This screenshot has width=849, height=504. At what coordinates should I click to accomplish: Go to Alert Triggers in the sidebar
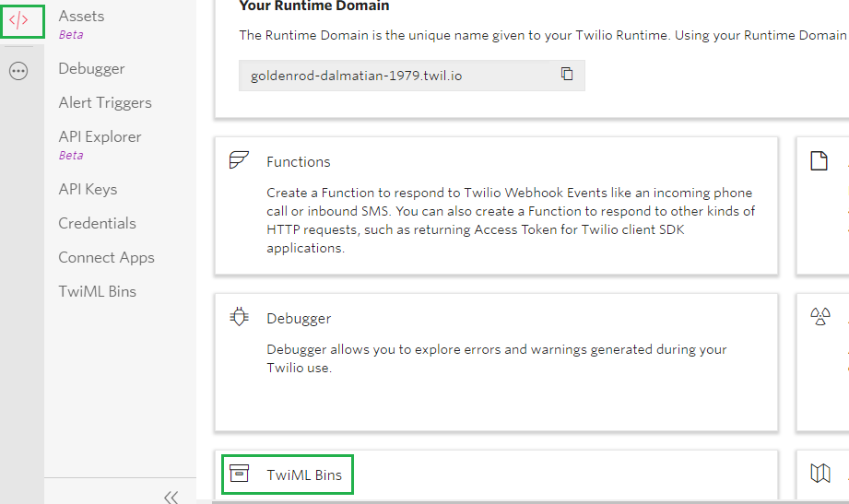pos(105,102)
